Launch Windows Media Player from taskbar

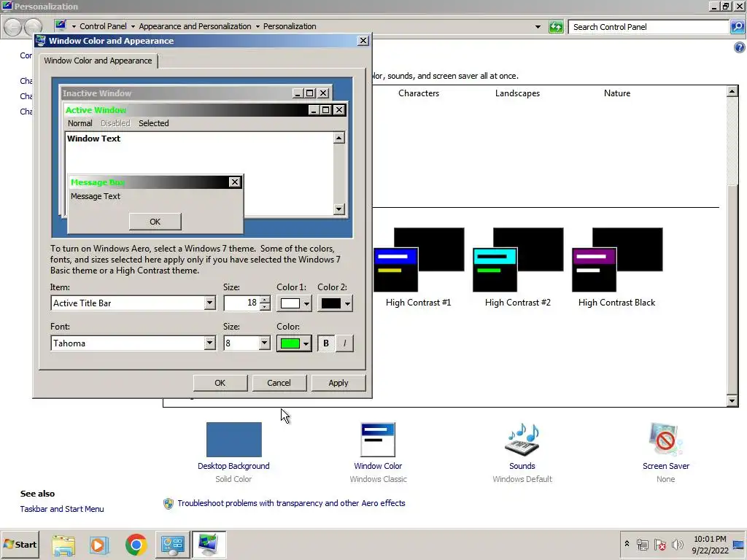pos(99,545)
